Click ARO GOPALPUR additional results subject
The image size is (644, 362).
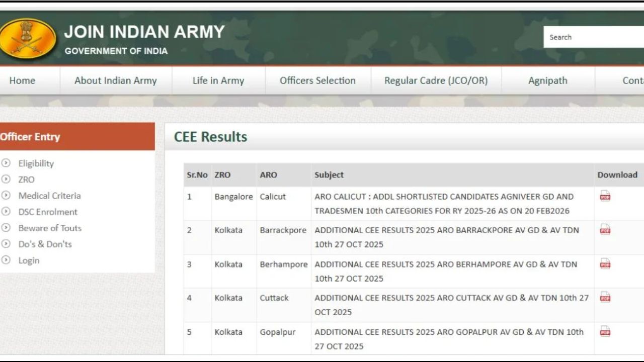[449, 339]
